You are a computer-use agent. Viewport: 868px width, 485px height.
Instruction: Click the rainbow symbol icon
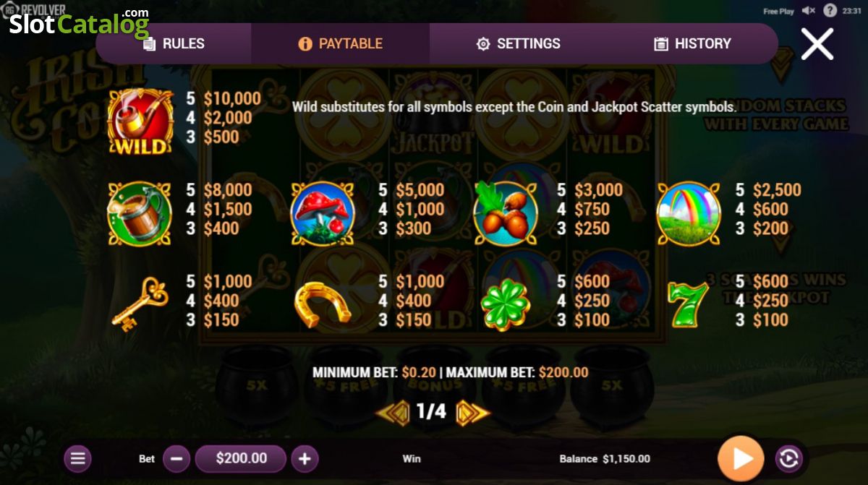pyautogui.click(x=689, y=213)
